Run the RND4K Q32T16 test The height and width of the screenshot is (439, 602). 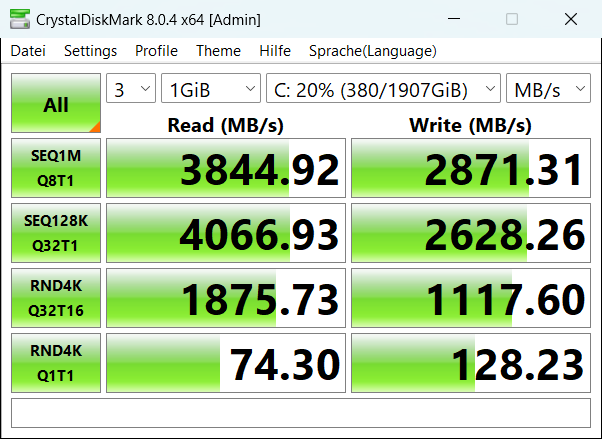point(56,298)
